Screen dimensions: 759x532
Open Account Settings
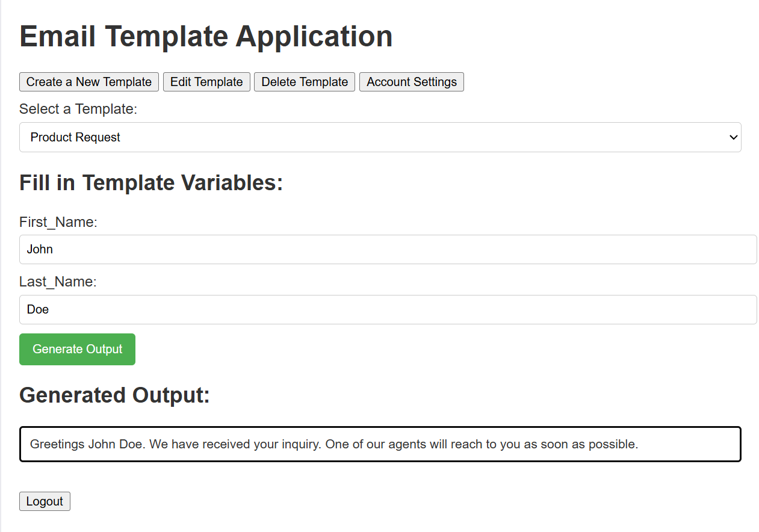pyautogui.click(x=412, y=82)
